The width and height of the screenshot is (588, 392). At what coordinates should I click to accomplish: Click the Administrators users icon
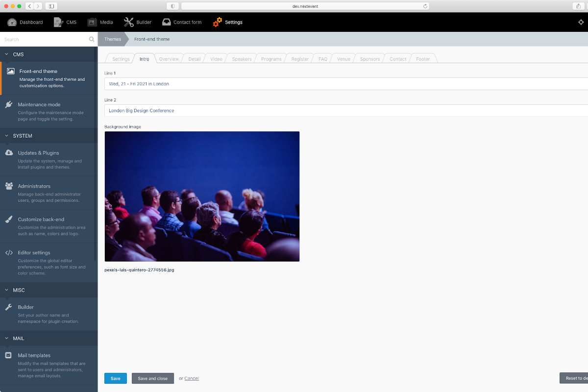click(9, 186)
